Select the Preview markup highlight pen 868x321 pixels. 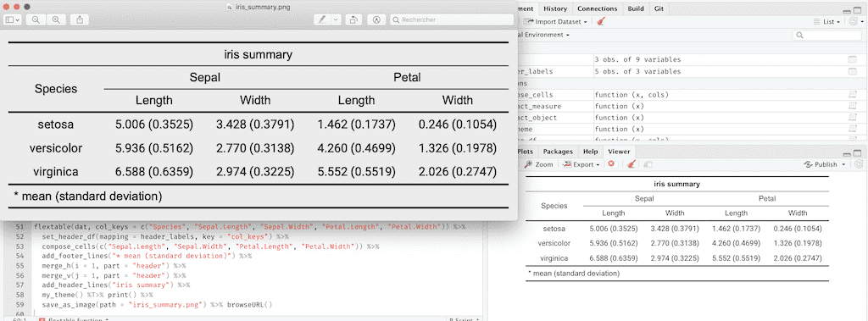[x=322, y=19]
